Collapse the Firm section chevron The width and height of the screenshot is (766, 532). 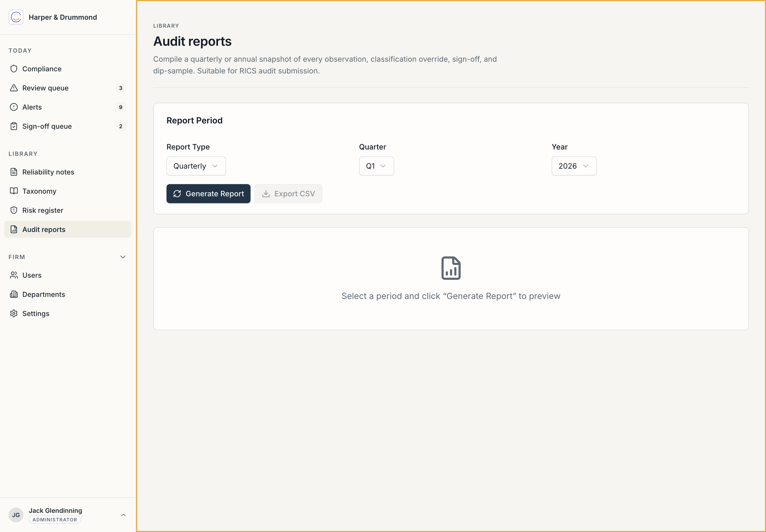click(123, 257)
